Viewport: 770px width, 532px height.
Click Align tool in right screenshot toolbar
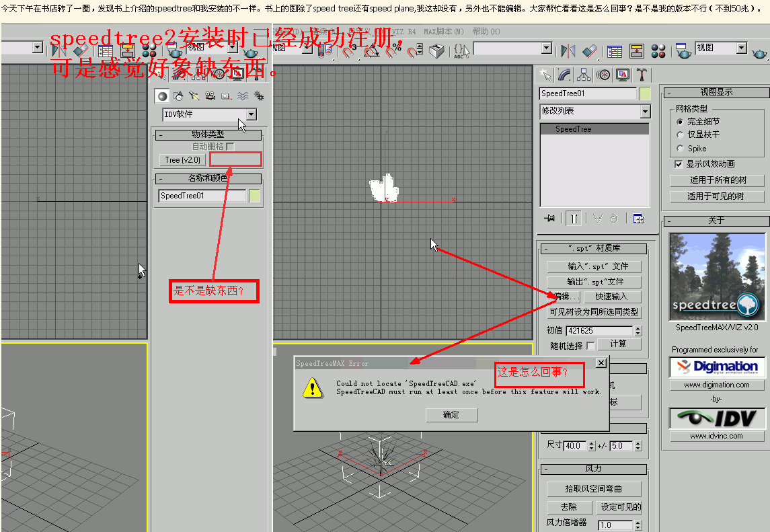590,51
